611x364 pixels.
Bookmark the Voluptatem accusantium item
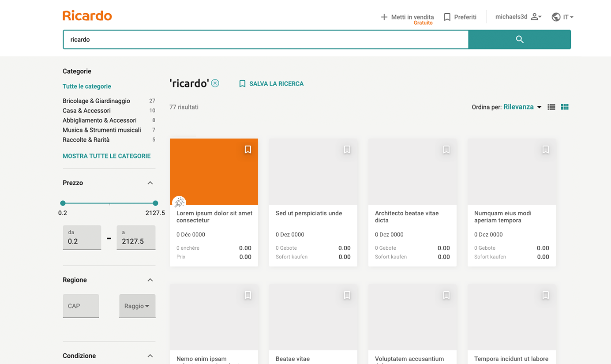(x=446, y=295)
